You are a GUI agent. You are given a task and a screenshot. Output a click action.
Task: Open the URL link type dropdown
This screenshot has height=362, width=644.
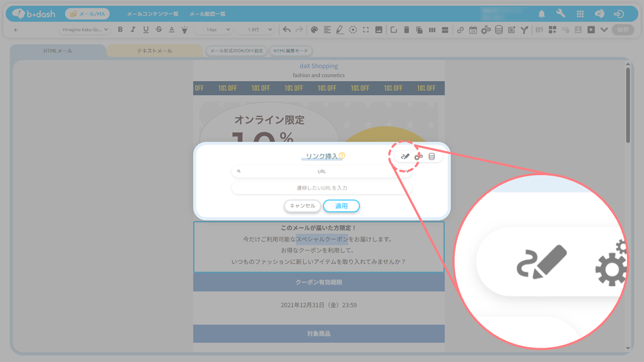[321, 171]
